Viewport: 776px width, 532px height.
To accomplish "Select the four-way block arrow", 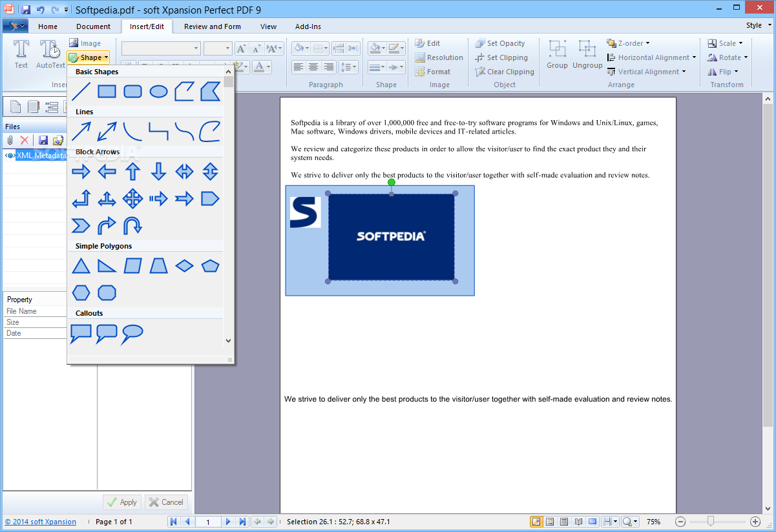I will pyautogui.click(x=132, y=199).
